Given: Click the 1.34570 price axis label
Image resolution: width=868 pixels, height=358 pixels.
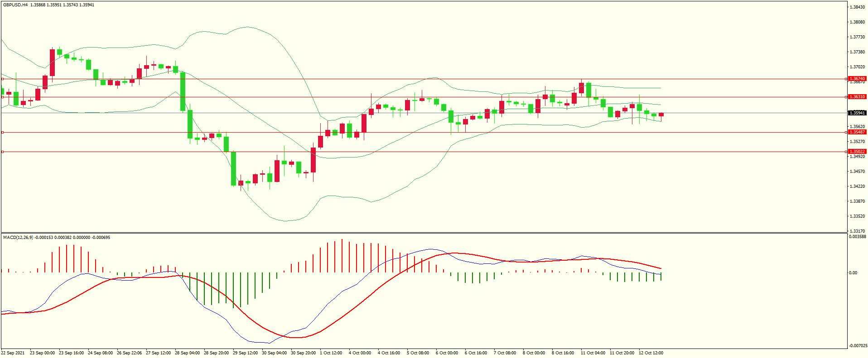Looking at the screenshot, I should click(x=858, y=172).
